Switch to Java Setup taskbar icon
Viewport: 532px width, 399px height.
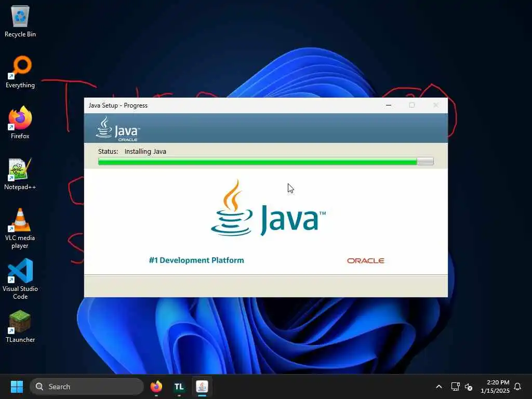tap(202, 387)
